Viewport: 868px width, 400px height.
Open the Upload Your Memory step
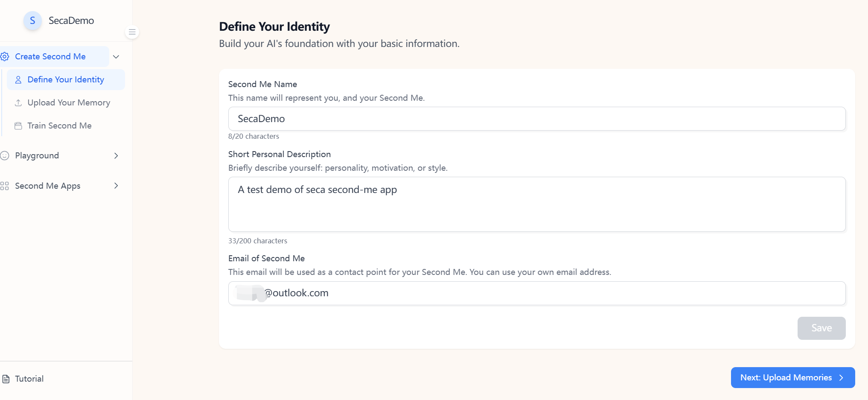69,103
